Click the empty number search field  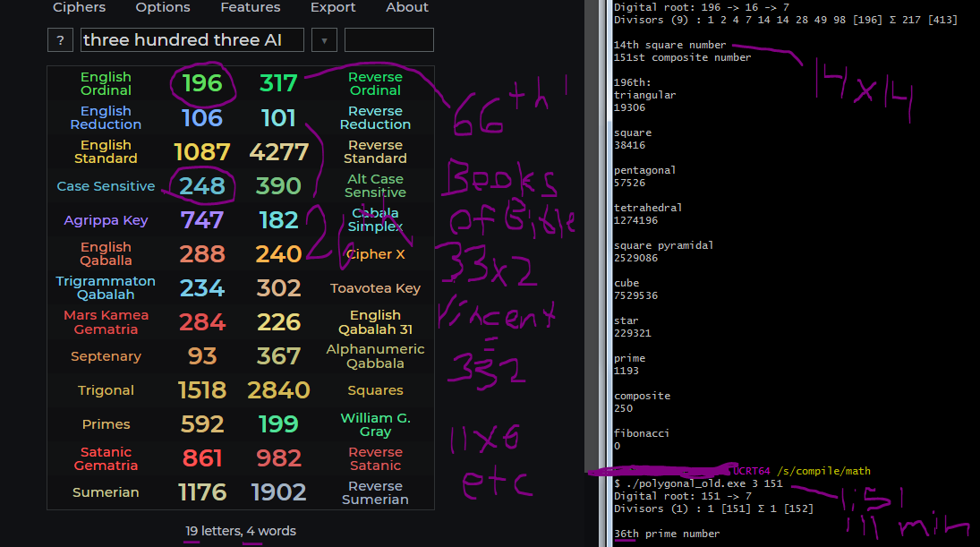coord(388,40)
